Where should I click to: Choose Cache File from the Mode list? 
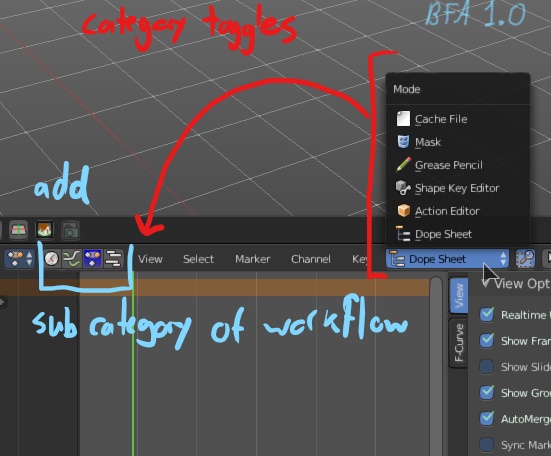click(458, 119)
